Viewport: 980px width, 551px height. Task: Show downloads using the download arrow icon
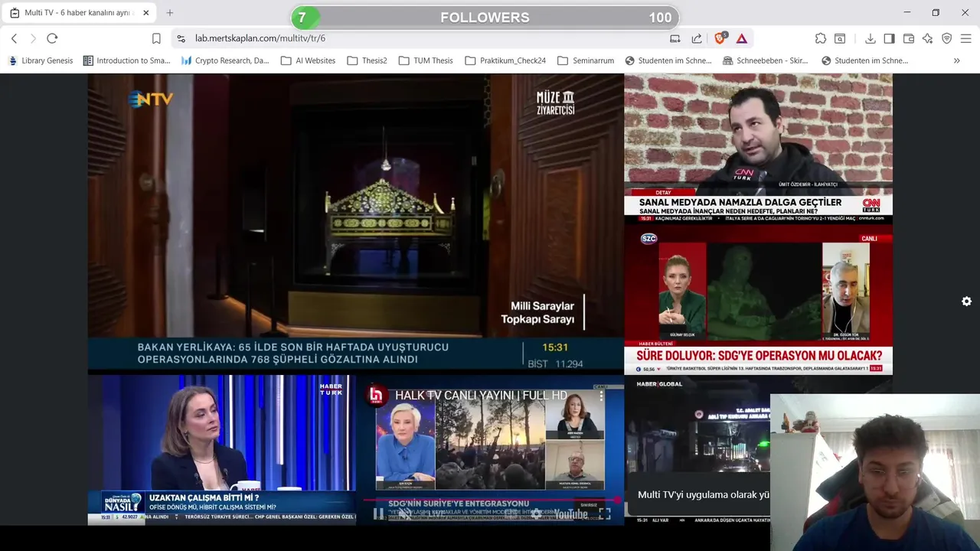click(871, 38)
